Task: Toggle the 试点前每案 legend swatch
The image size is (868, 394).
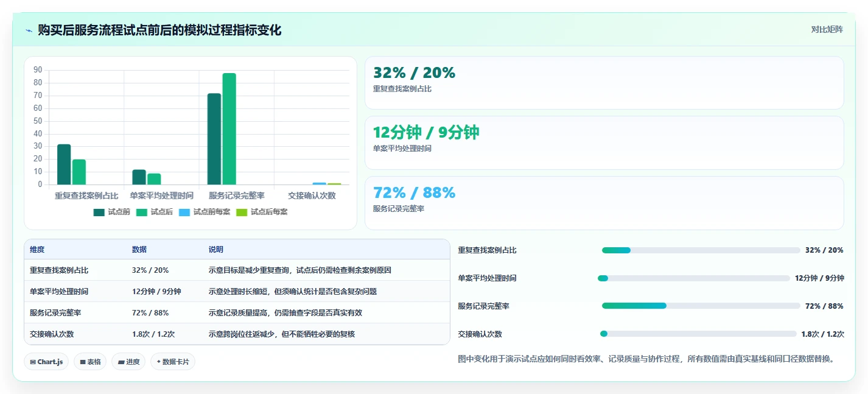Action: click(x=184, y=212)
